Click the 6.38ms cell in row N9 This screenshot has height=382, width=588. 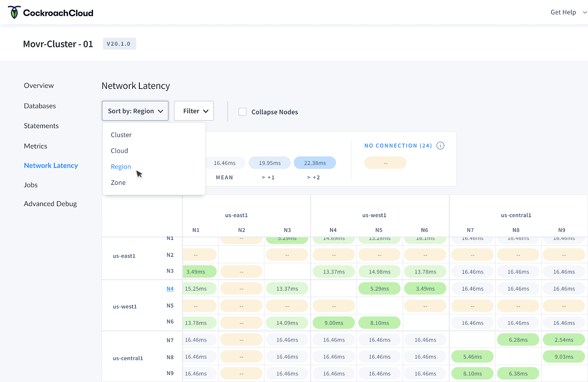[518, 374]
